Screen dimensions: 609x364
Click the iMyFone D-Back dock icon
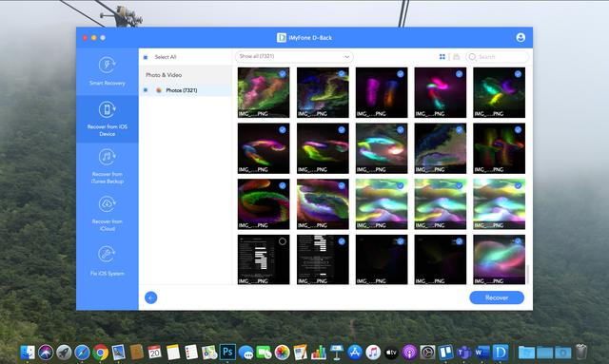[501, 353]
